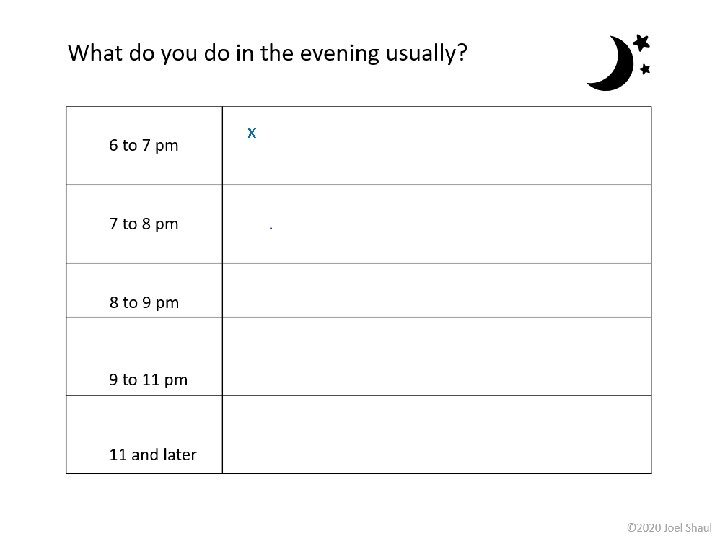
Task: Select the '9 to 11 pm' label cell
Action: pos(144,356)
